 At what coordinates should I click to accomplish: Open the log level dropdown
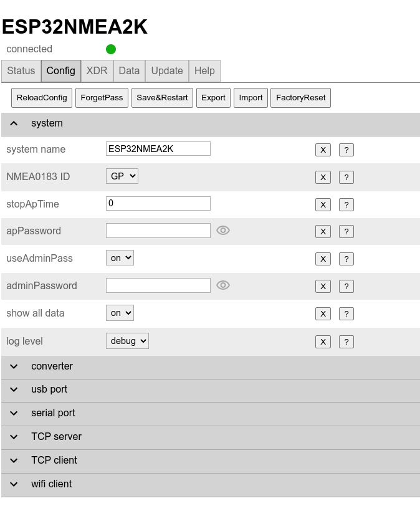(127, 341)
